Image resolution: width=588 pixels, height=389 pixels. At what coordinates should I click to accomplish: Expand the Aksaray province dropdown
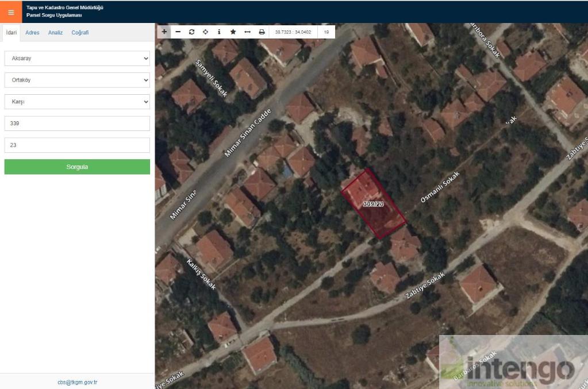tap(77, 59)
